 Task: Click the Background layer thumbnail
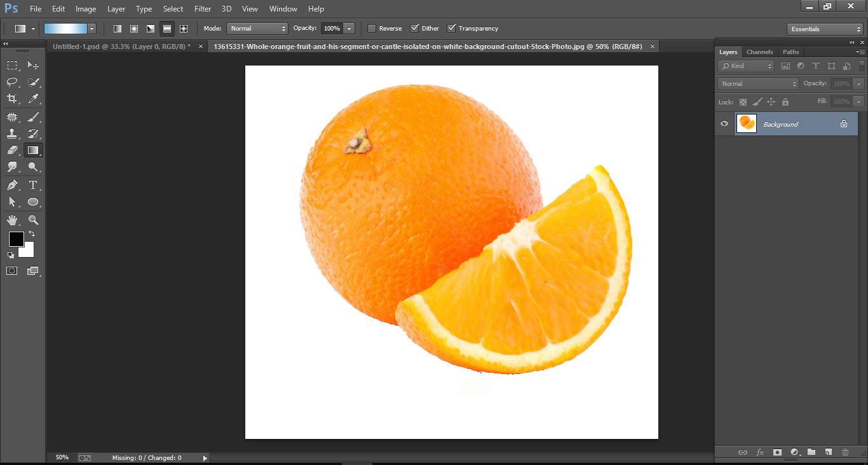(x=746, y=123)
